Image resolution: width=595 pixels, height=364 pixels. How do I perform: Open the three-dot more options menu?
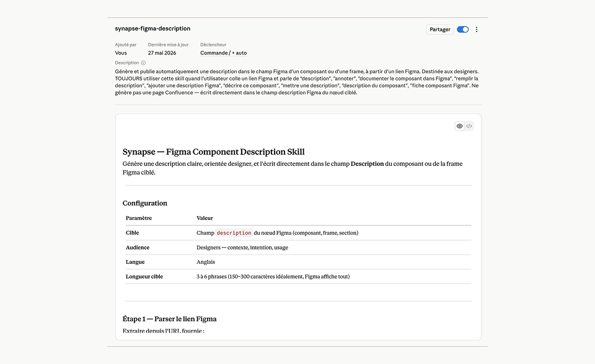tap(477, 30)
